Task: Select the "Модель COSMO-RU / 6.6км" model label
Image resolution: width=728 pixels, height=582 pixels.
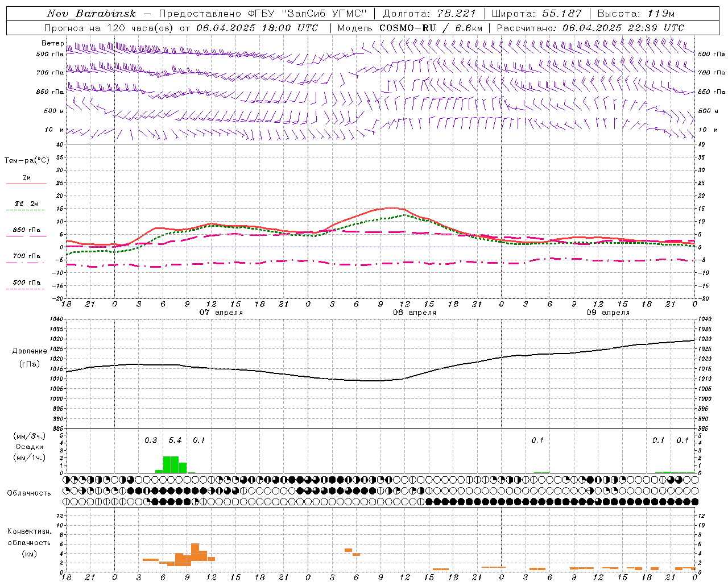Action: pyautogui.click(x=410, y=28)
